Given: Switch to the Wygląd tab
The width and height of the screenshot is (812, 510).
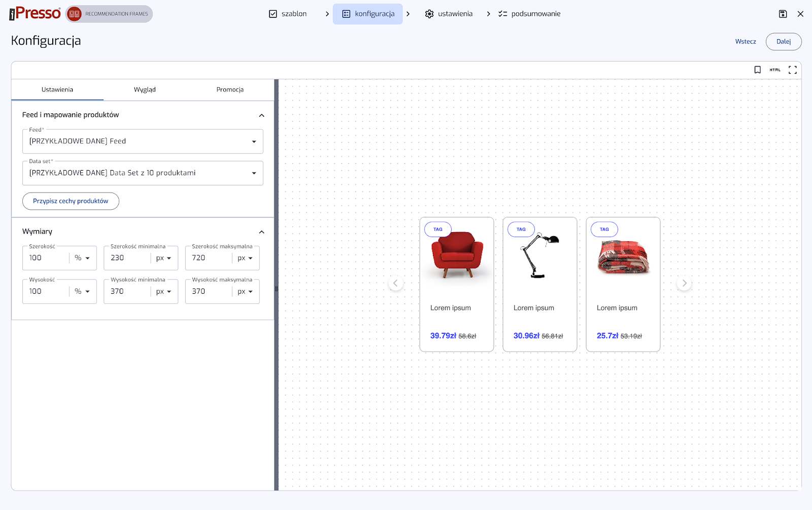Looking at the screenshot, I should [145, 90].
